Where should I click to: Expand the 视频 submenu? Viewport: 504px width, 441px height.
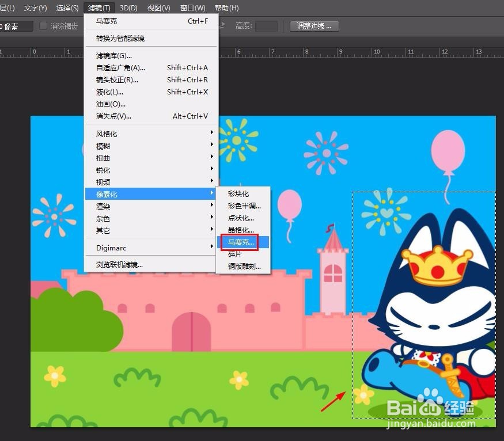151,182
